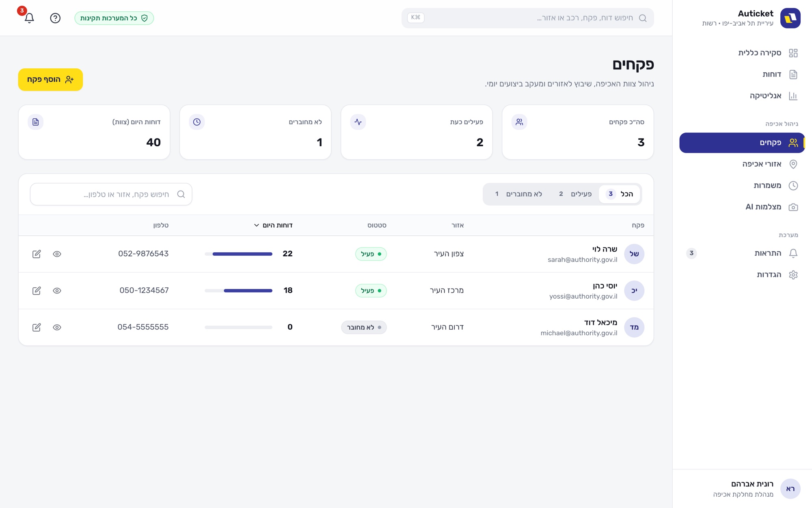The width and height of the screenshot is (812, 508).
Task: Open the help question mark icon
Action: (x=55, y=18)
